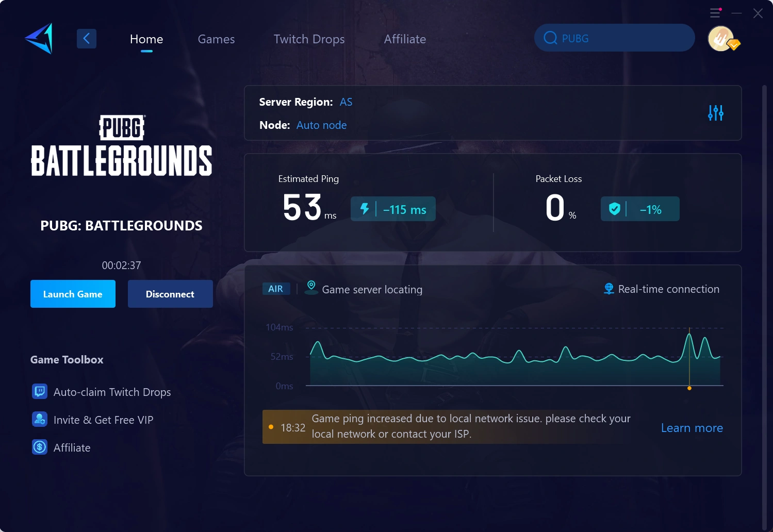The width and height of the screenshot is (773, 532).
Task: Click the Game server locating pin icon
Action: 311,287
